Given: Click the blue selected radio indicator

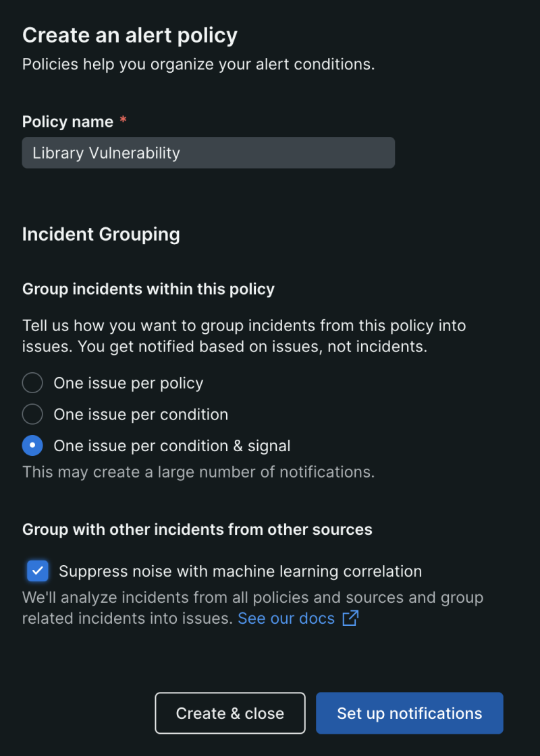Looking at the screenshot, I should 32,445.
